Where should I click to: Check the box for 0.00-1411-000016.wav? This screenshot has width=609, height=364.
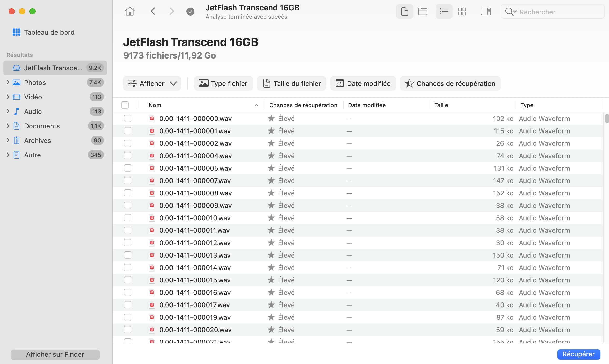click(128, 292)
